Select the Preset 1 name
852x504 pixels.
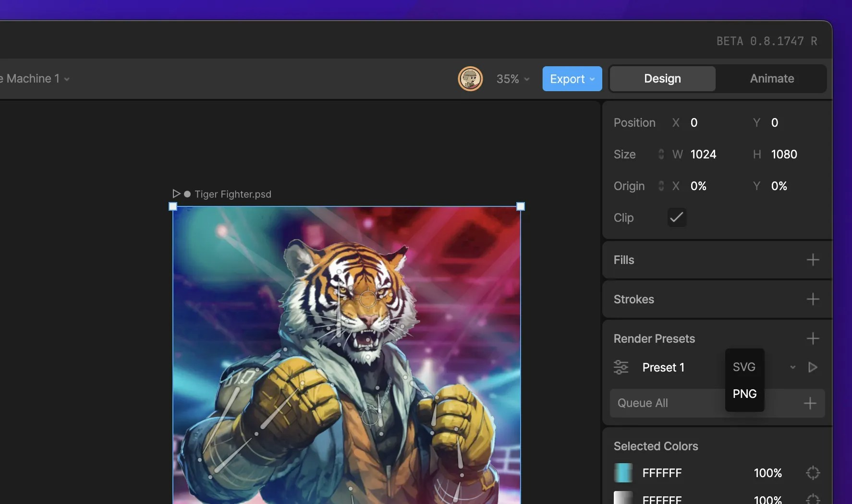(663, 368)
